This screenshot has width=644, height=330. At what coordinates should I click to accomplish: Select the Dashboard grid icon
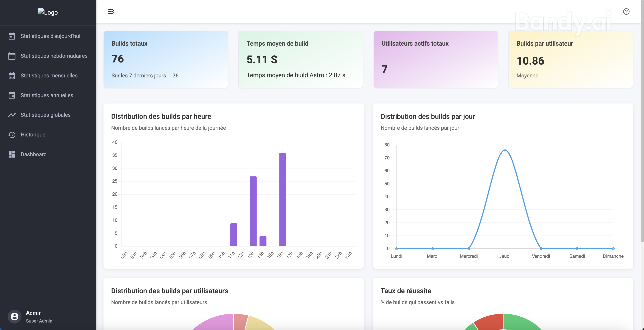pyautogui.click(x=12, y=154)
